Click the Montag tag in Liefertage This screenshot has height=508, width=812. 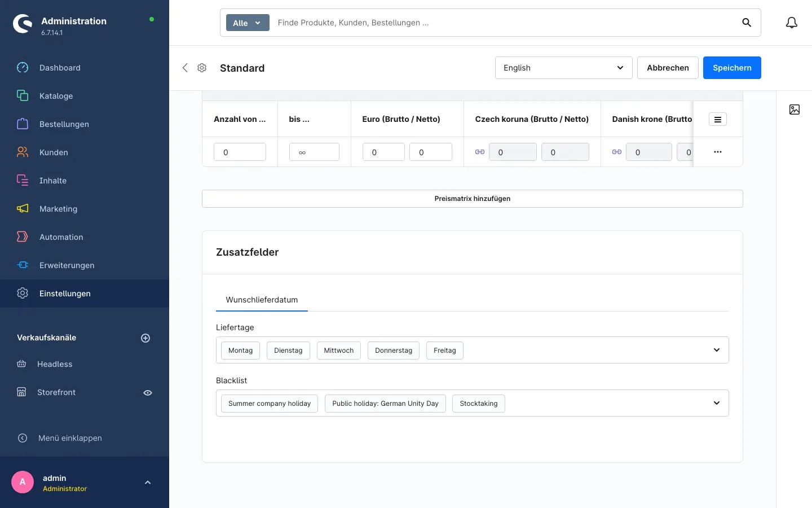pos(240,351)
